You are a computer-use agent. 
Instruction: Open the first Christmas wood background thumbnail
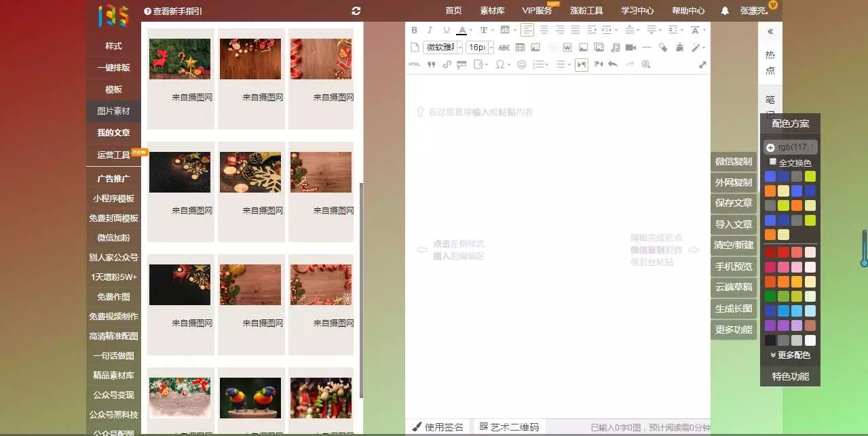(x=180, y=58)
